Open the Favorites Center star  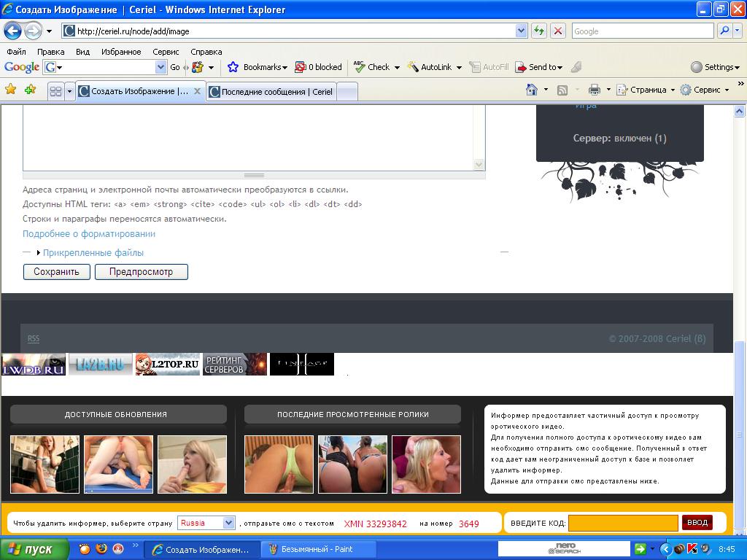pos(11,90)
